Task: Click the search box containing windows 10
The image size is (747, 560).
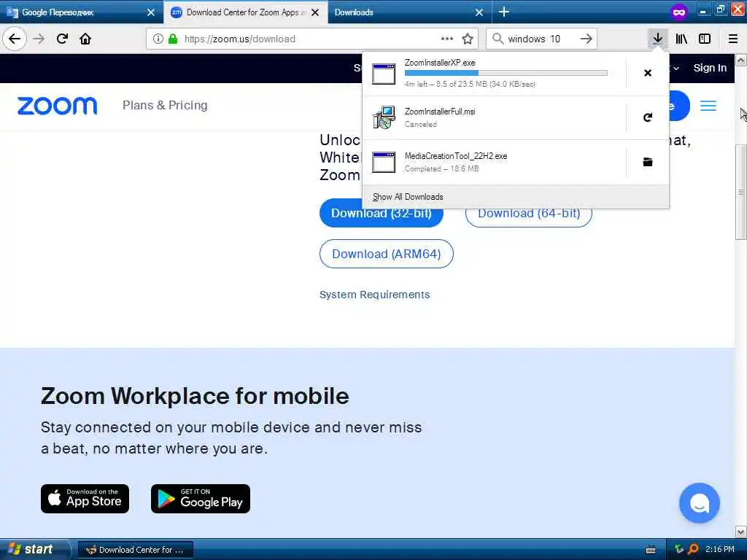Action: pyautogui.click(x=542, y=39)
